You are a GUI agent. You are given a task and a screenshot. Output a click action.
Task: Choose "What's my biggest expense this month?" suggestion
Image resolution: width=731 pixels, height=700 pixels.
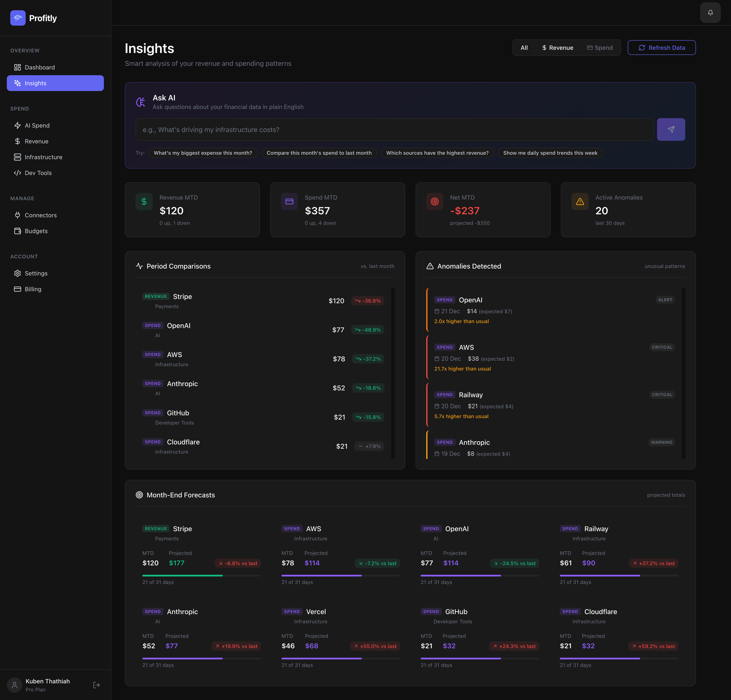[202, 153]
